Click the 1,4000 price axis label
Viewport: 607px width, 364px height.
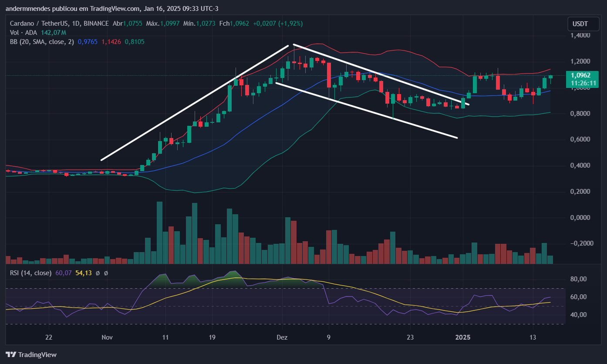(x=580, y=35)
